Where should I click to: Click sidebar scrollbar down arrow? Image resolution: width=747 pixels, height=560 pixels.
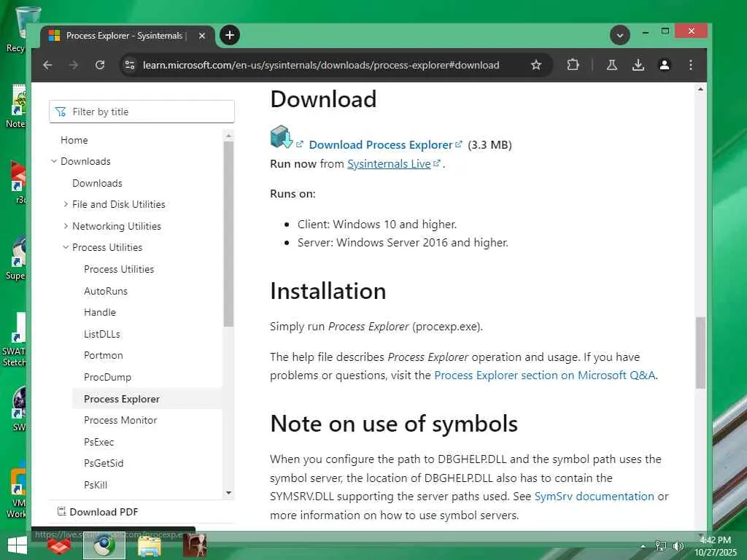click(228, 493)
